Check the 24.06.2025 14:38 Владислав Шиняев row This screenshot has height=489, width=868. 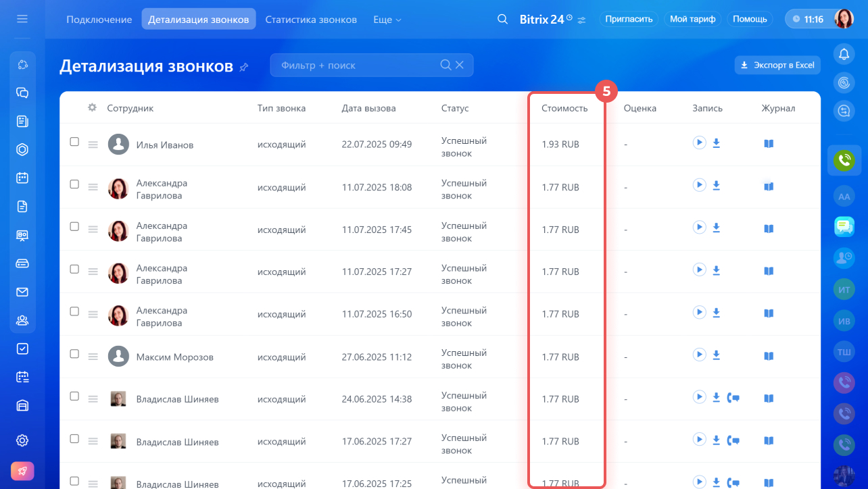pyautogui.click(x=74, y=396)
